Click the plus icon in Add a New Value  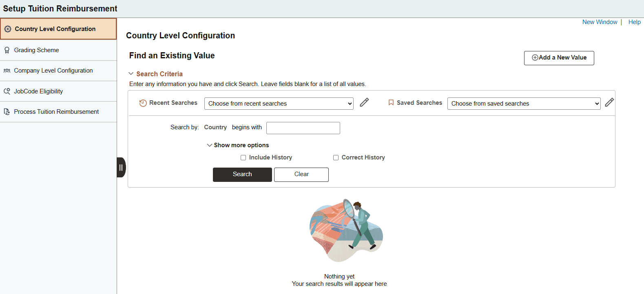point(535,57)
